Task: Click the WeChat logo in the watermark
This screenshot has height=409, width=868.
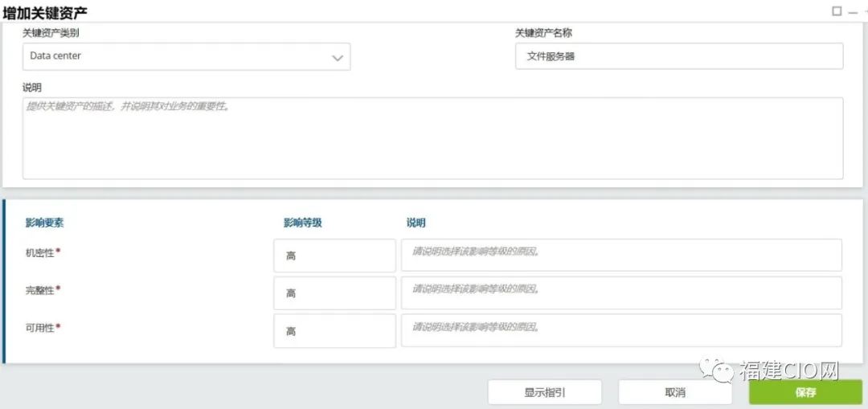Action: pos(714,370)
